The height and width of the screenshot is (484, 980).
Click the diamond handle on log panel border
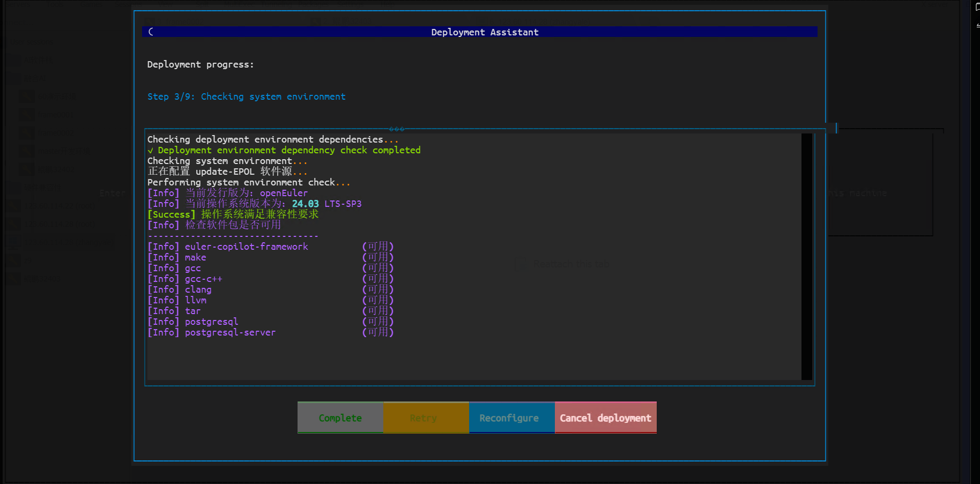coord(397,129)
